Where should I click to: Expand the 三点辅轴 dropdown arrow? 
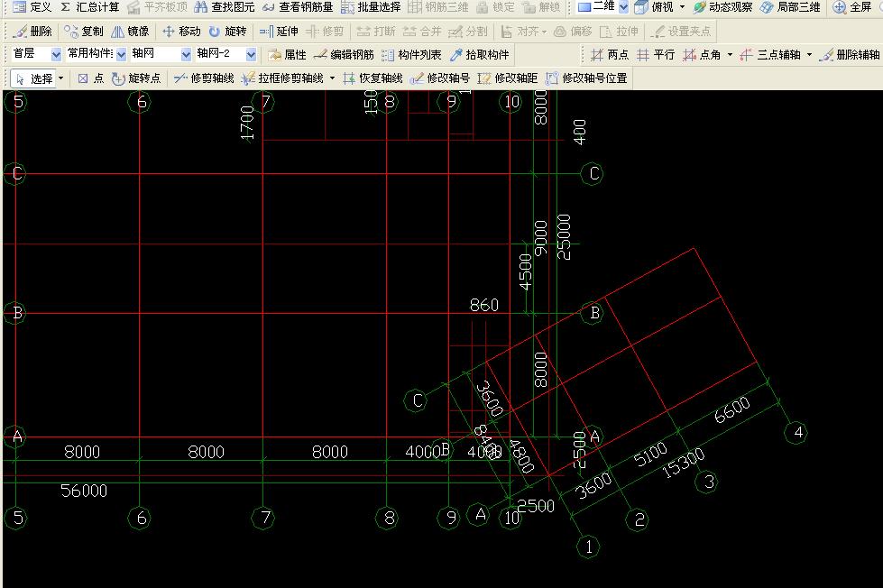[x=809, y=55]
